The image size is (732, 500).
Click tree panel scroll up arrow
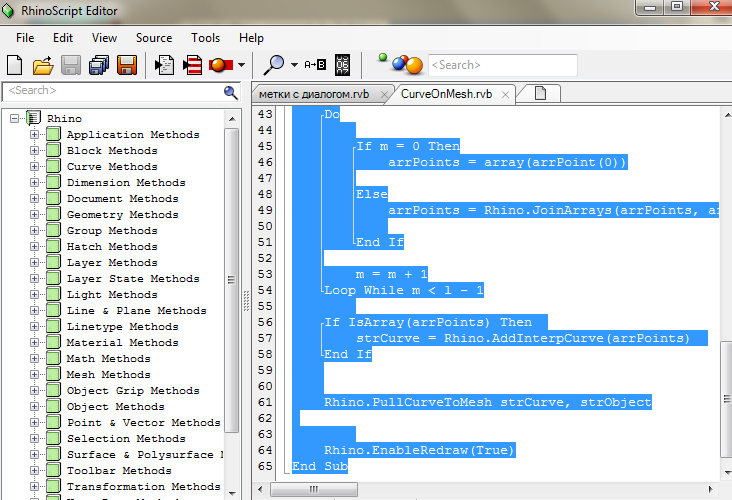click(x=232, y=119)
